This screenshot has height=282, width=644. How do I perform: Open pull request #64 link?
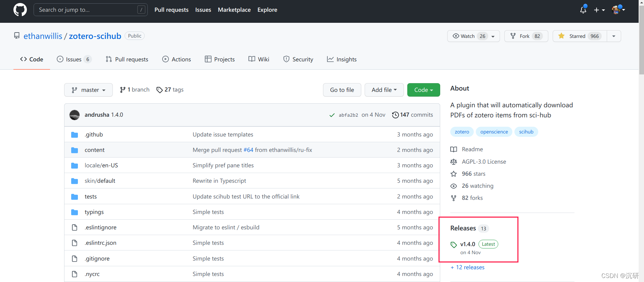[x=248, y=150]
